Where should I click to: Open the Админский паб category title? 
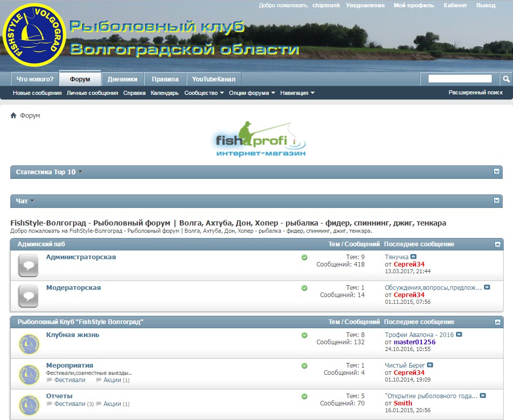[41, 244]
